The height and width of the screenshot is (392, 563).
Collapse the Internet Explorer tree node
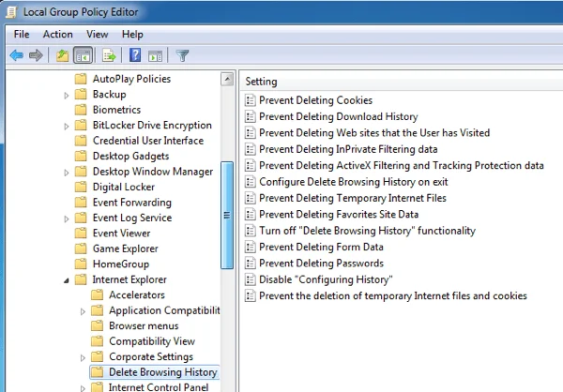coord(66,279)
